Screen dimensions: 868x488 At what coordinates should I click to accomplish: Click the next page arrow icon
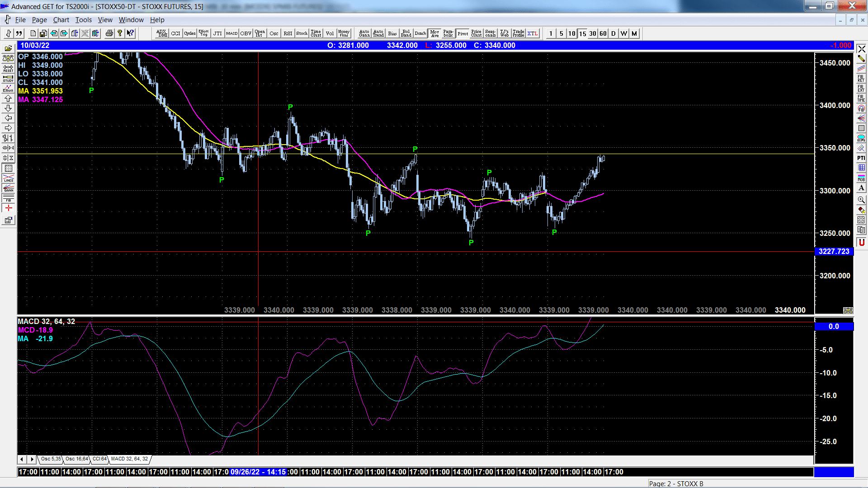coord(64,33)
